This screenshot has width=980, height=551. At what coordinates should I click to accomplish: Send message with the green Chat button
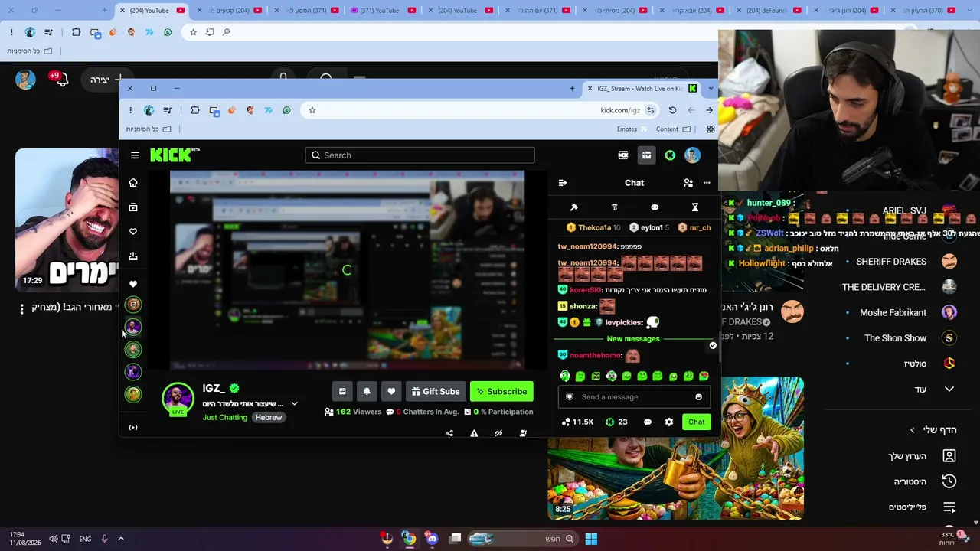click(697, 422)
